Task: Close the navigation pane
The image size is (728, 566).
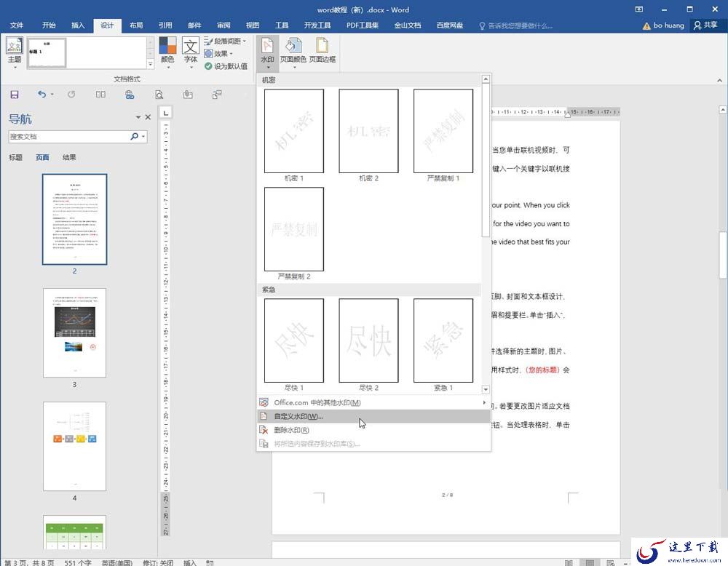Action: 148,117
